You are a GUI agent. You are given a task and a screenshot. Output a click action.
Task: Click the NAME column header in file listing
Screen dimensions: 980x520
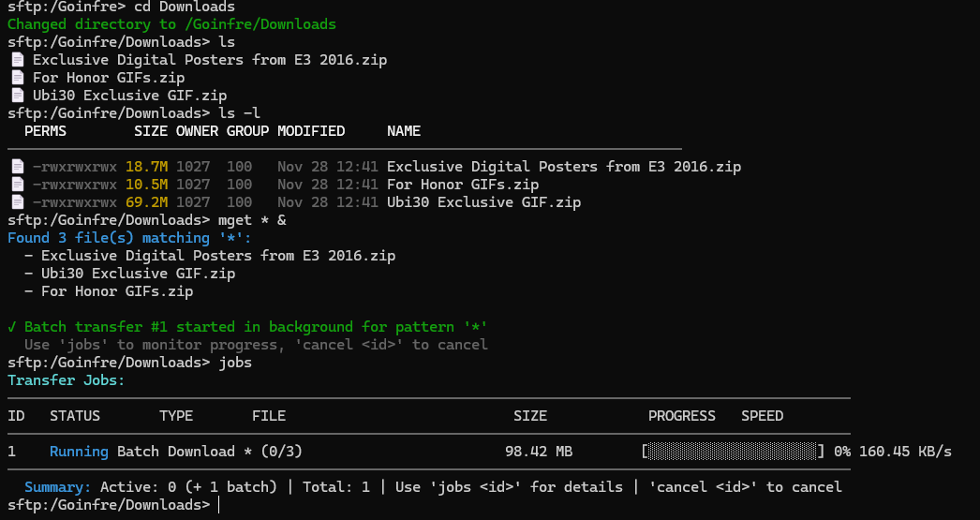(404, 131)
